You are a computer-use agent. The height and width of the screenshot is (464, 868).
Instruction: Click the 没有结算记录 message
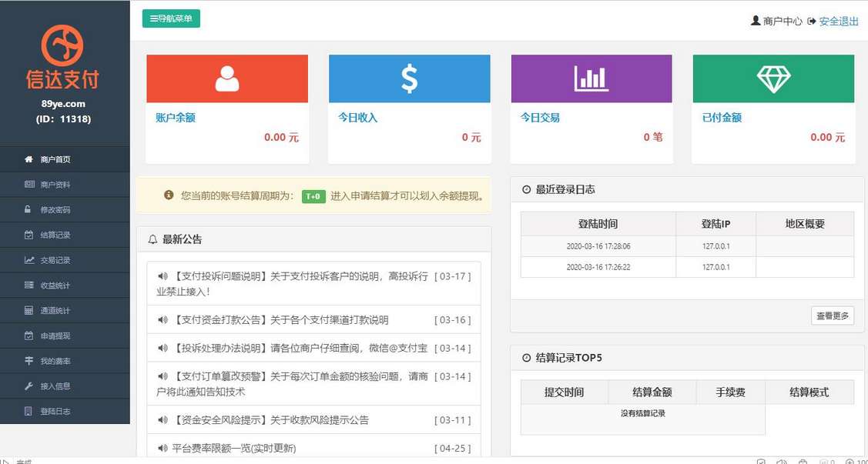click(x=642, y=413)
